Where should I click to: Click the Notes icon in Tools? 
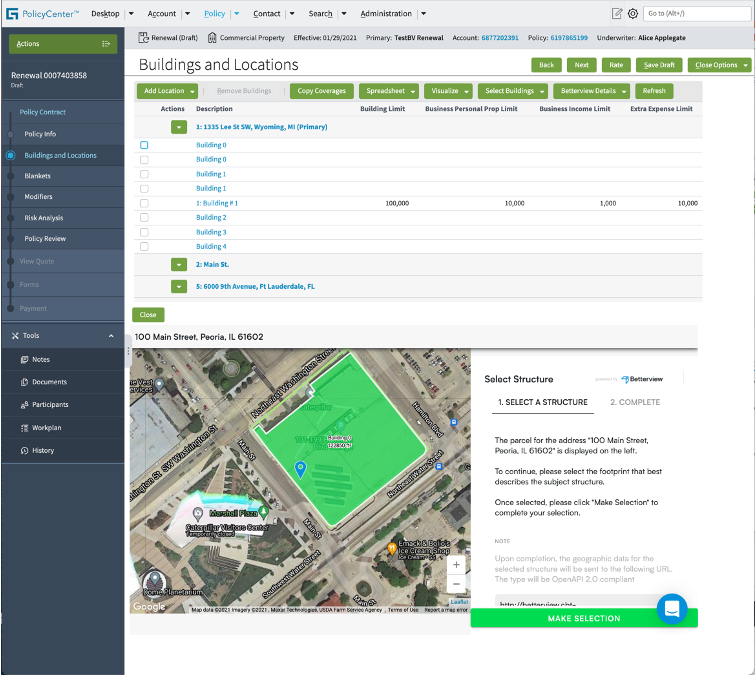coord(25,360)
